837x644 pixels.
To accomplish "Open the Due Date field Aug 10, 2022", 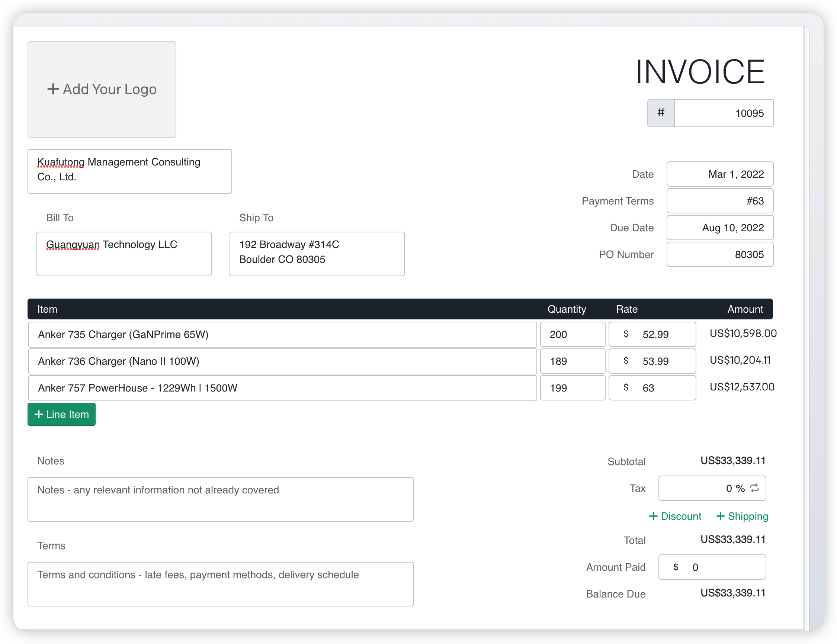I will point(720,228).
